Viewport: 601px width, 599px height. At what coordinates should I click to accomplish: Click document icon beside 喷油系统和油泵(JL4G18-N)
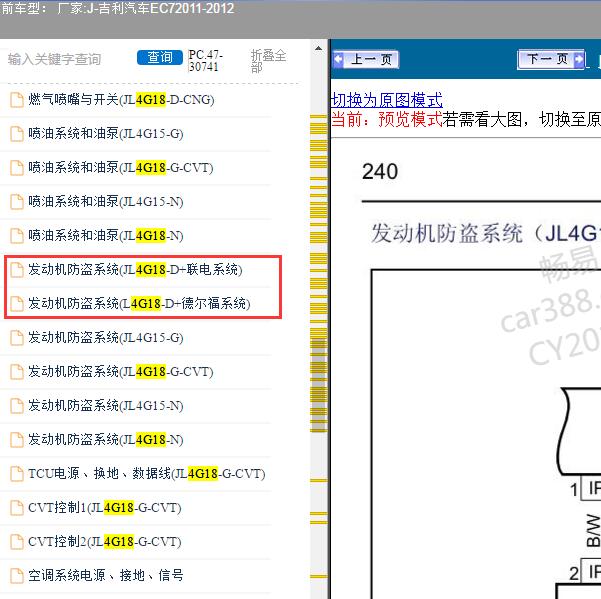point(16,236)
